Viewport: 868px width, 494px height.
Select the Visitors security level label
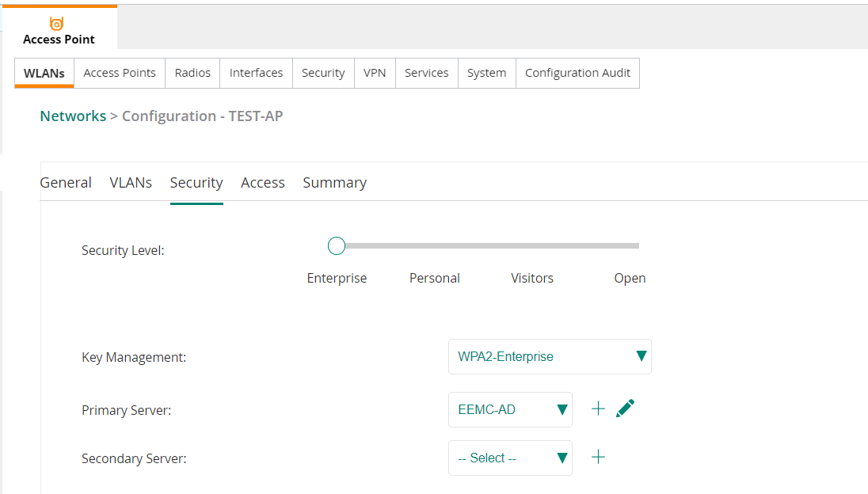click(x=532, y=279)
